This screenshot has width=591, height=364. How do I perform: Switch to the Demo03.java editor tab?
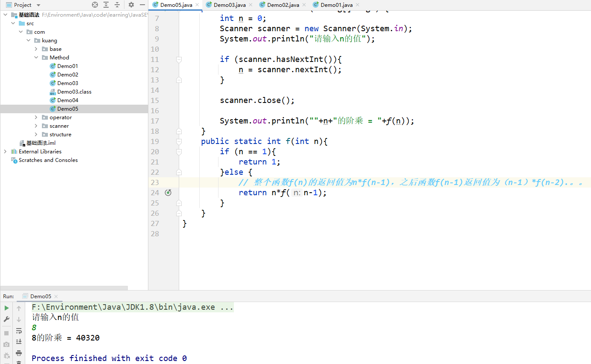point(229,5)
